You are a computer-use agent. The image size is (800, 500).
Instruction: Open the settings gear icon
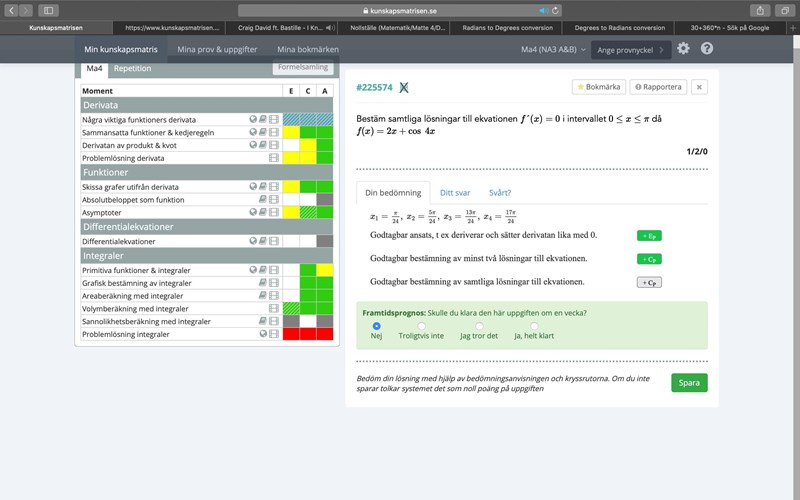pos(683,48)
